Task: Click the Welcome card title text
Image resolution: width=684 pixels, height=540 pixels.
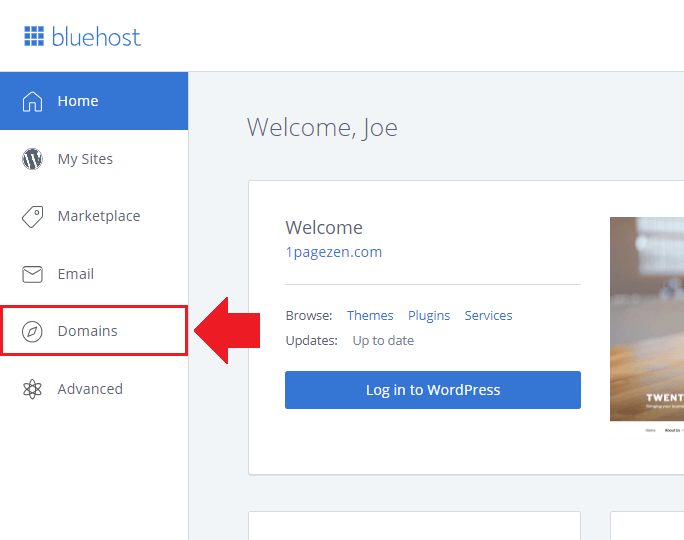Action: tap(324, 228)
